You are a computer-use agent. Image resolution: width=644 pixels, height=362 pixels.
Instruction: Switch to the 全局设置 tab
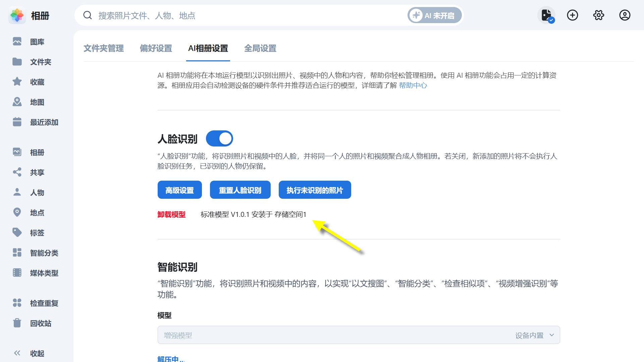coord(260,49)
